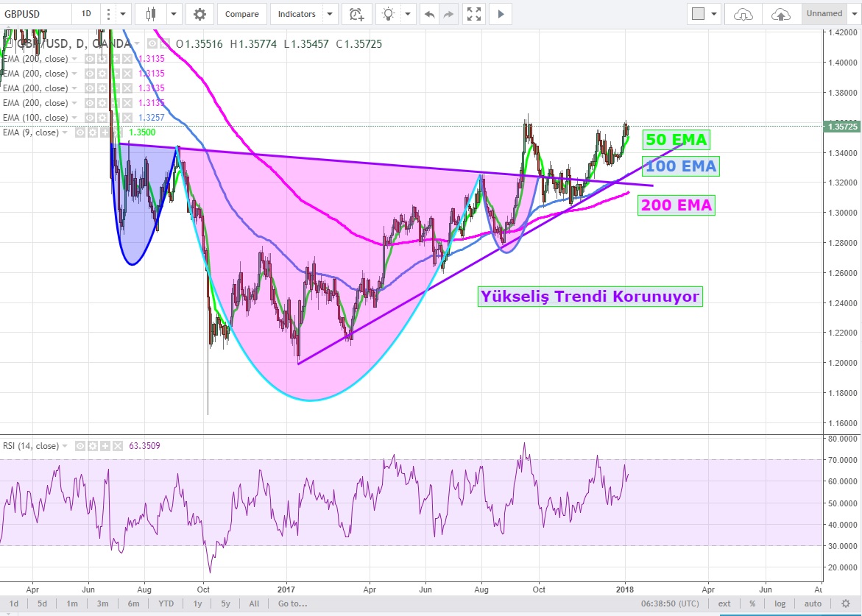Toggle auto scale for the chart
Viewport: 862px width, 616px height.
[813, 603]
